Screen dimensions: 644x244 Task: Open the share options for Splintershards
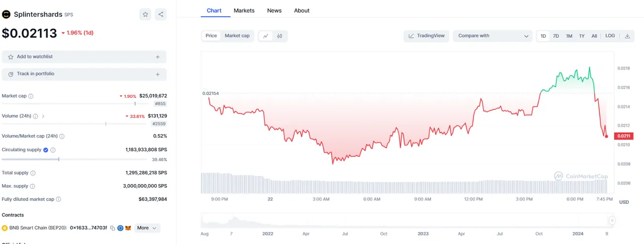point(160,14)
